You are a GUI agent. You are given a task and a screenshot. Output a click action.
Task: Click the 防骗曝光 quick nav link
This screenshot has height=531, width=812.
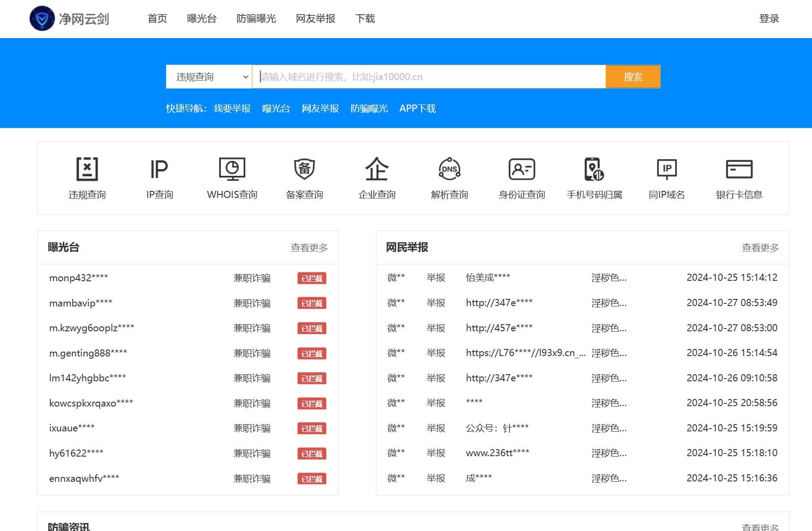pyautogui.click(x=369, y=109)
